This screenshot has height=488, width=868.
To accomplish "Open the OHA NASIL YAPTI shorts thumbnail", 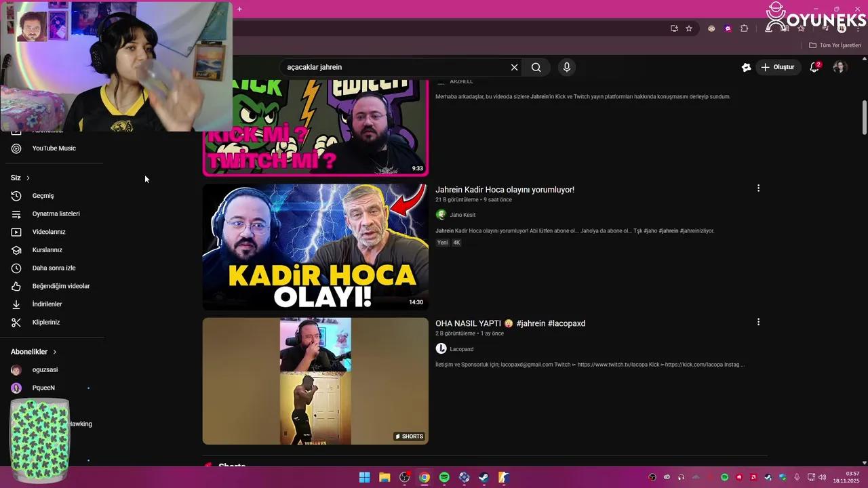I will (315, 381).
